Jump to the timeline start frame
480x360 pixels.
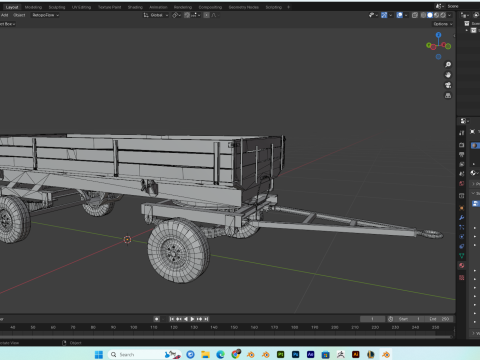point(172,319)
